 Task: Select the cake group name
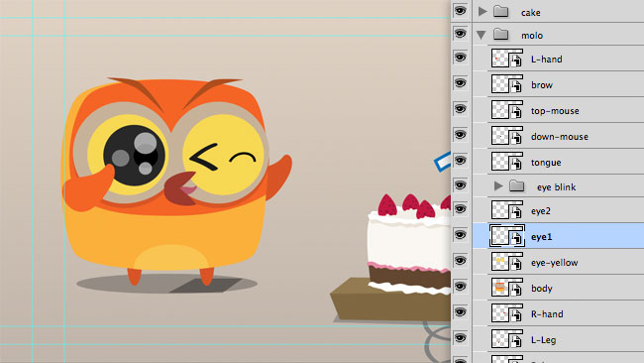pyautogui.click(x=531, y=13)
